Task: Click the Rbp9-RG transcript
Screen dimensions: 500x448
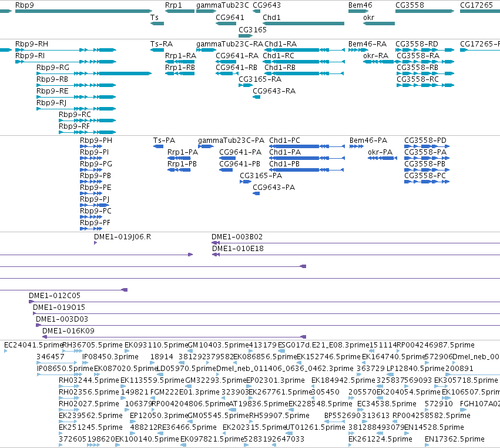Action: (94, 73)
